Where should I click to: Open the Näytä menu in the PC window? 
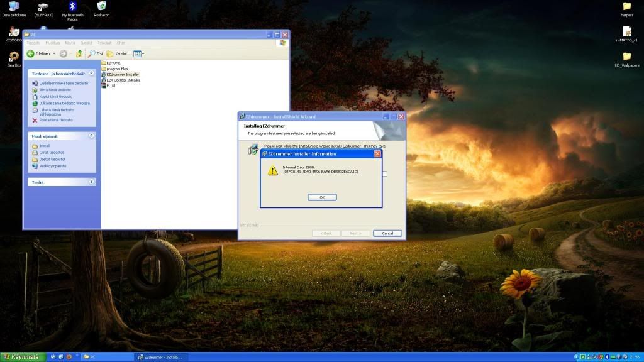70,43
